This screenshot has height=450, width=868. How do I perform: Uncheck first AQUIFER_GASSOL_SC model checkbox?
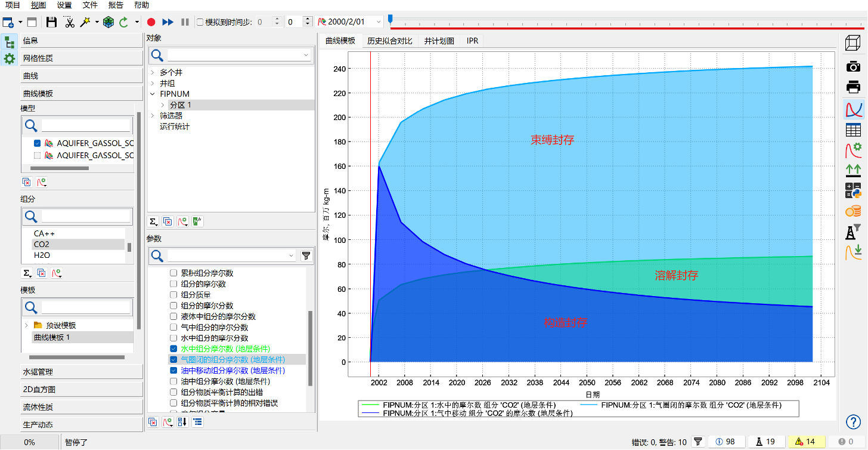[x=38, y=143]
